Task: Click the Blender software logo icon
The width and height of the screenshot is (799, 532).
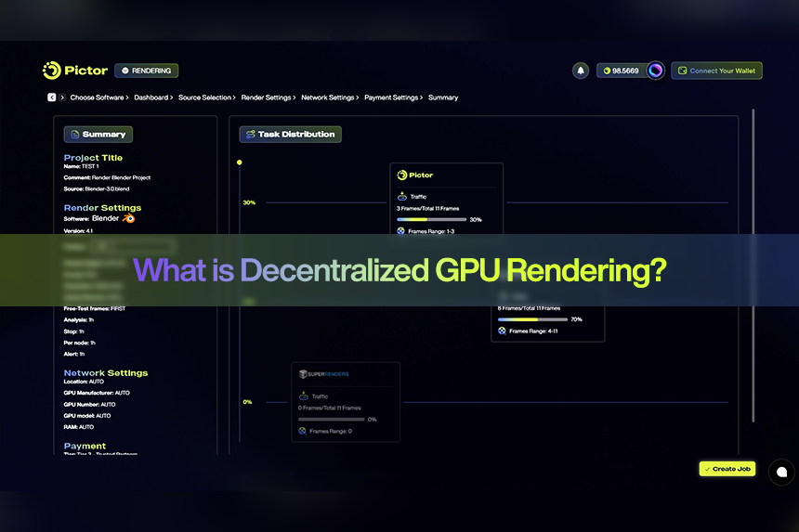Action: point(128,218)
